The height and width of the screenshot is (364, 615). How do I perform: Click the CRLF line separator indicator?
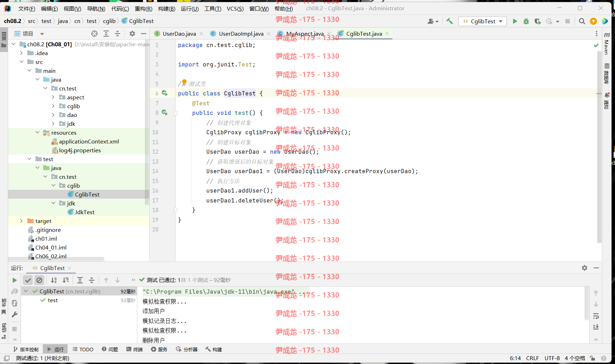pyautogui.click(x=533, y=358)
